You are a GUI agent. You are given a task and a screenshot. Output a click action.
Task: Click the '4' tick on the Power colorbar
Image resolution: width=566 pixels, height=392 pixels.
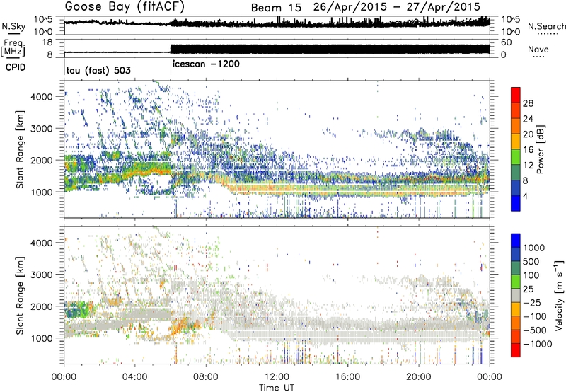click(x=526, y=196)
